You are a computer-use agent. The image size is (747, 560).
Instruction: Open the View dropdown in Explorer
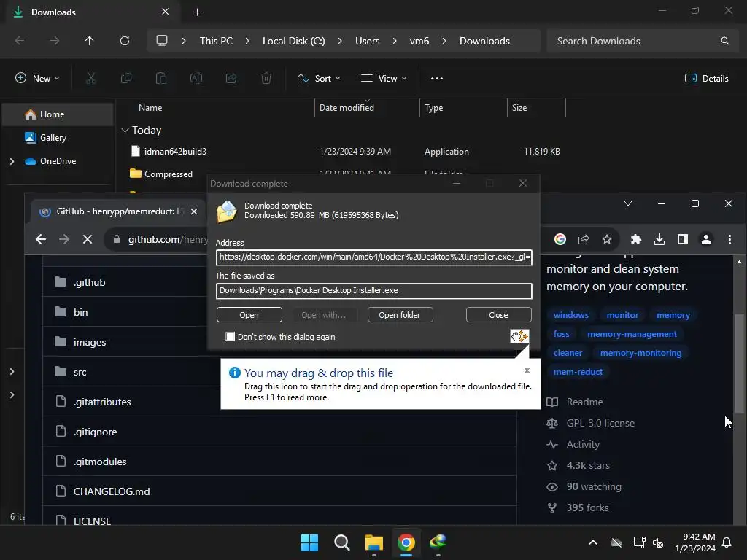(384, 79)
